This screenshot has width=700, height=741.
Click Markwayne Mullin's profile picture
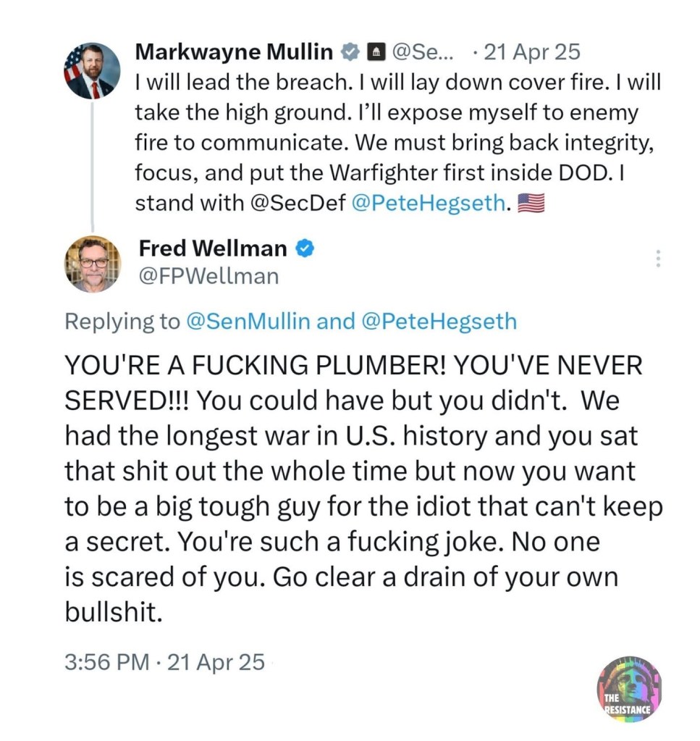[x=92, y=71]
